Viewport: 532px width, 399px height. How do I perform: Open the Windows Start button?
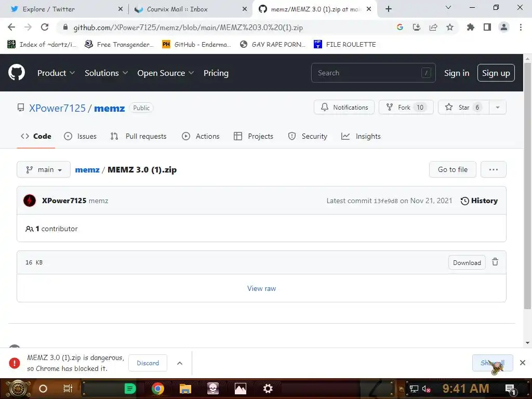coord(18,389)
